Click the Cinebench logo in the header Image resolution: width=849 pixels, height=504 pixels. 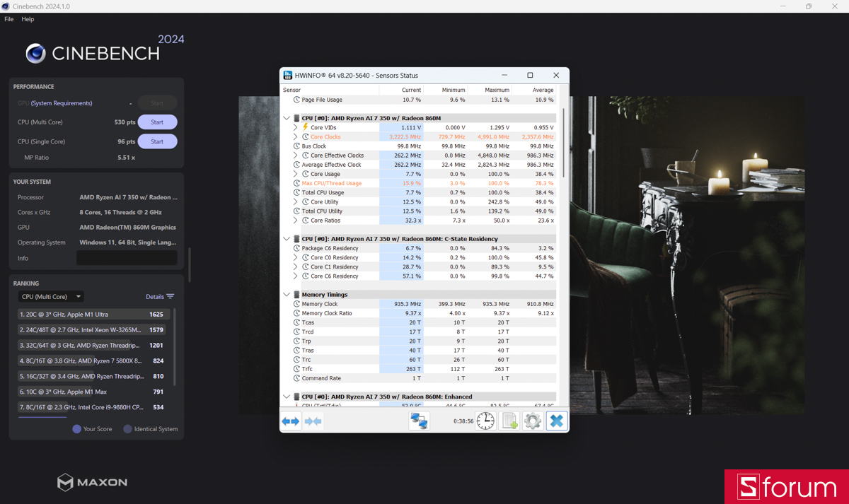(34, 52)
